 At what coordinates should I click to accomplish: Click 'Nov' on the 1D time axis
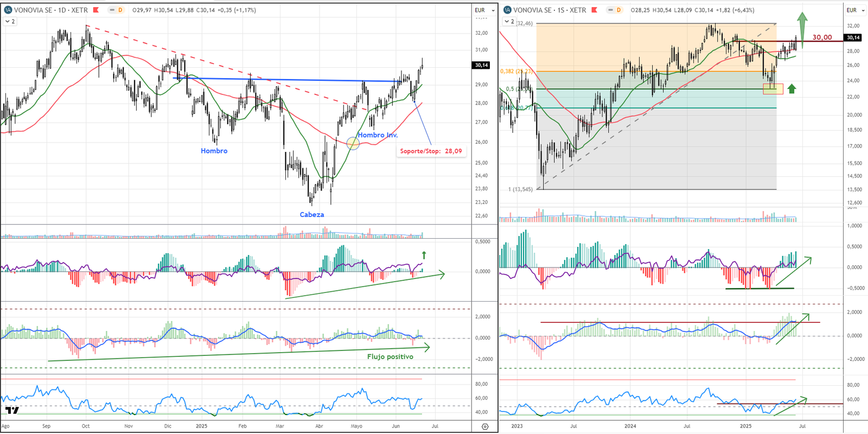click(x=129, y=426)
